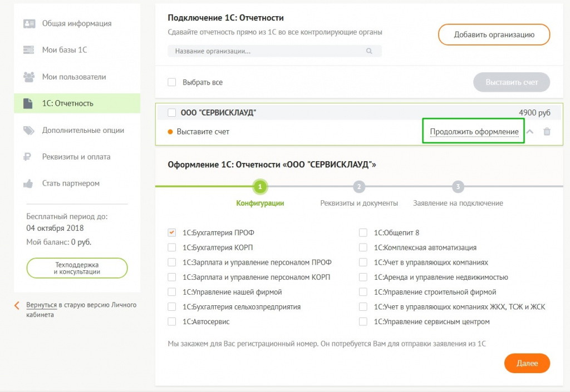The height and width of the screenshot is (392, 570).
Task: Enable 1С:Управление сервисным центром checkbox
Action: coord(363,322)
